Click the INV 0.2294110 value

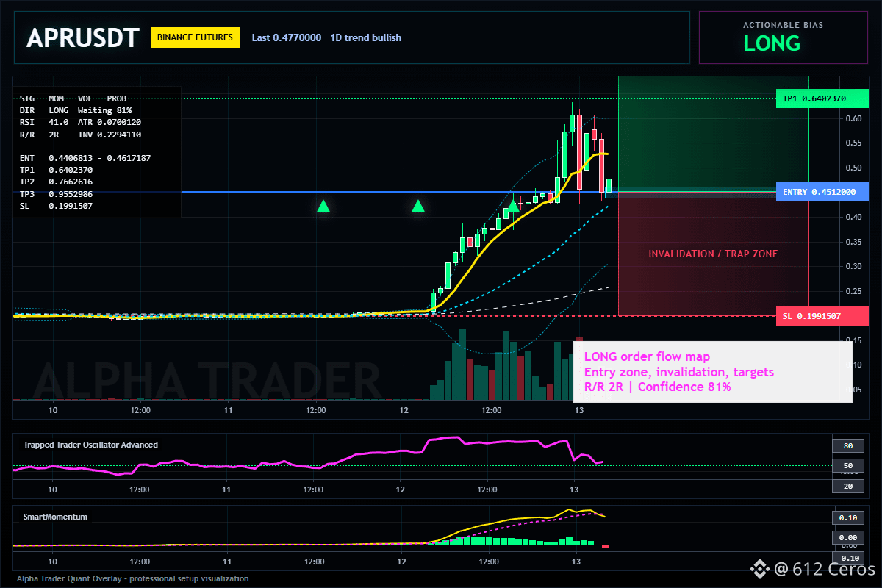pos(110,135)
